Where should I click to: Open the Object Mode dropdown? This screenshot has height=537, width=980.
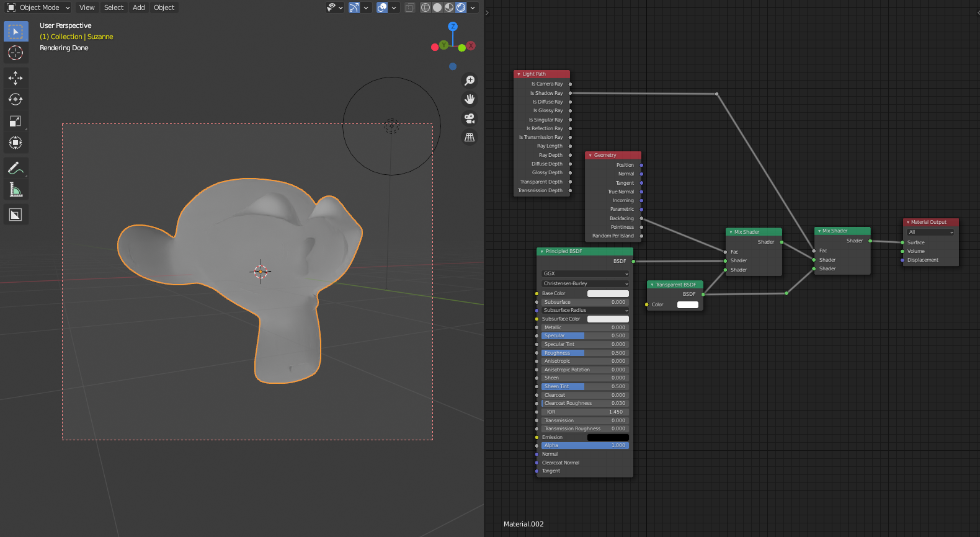pyautogui.click(x=38, y=7)
